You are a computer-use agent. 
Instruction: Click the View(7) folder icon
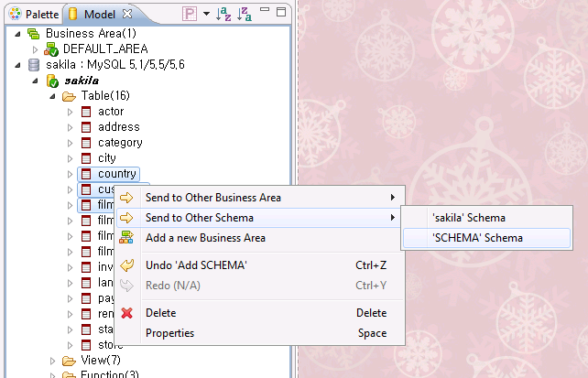coord(69,362)
